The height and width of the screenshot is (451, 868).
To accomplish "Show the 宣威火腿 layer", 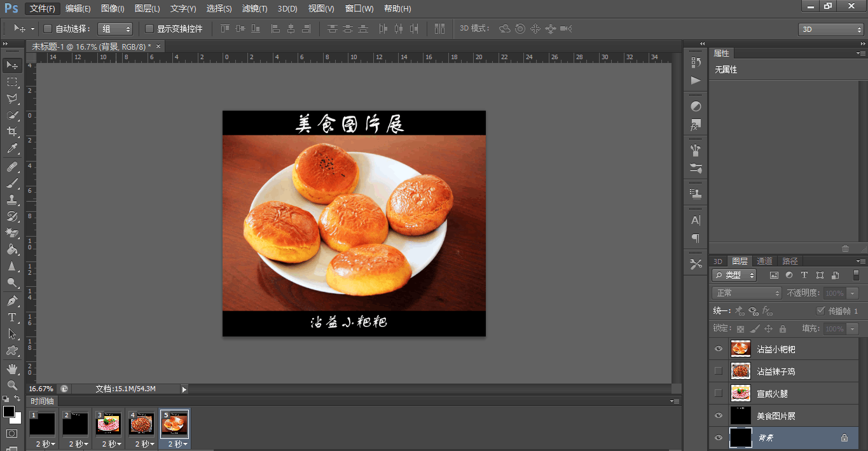I will pos(718,393).
